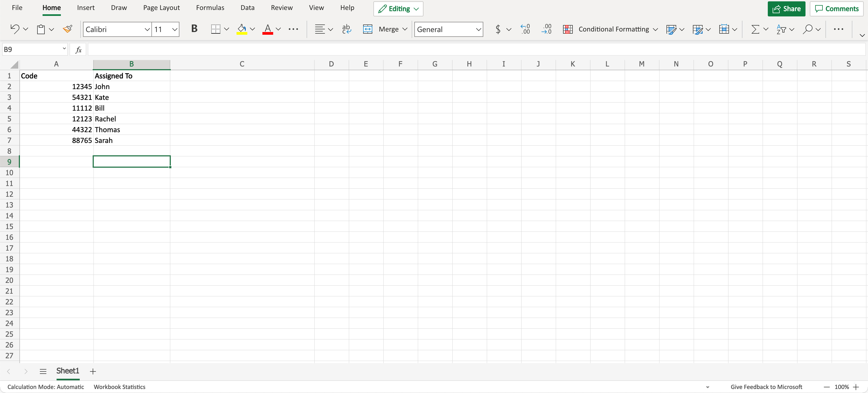The height and width of the screenshot is (393, 868).
Task: Open the Editing mode button
Action: [398, 9]
